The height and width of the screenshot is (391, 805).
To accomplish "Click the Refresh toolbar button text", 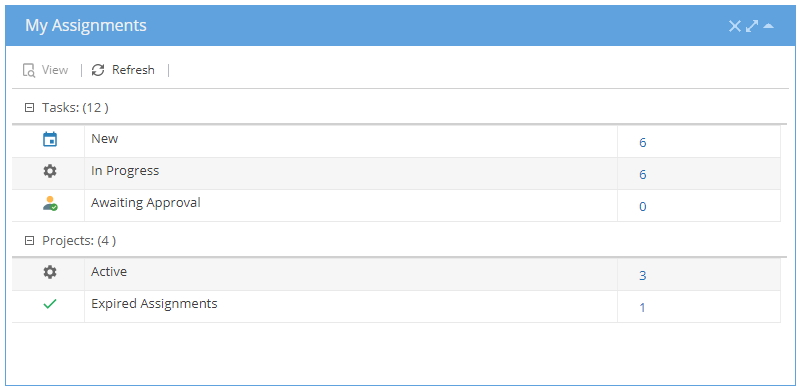I will [133, 70].
